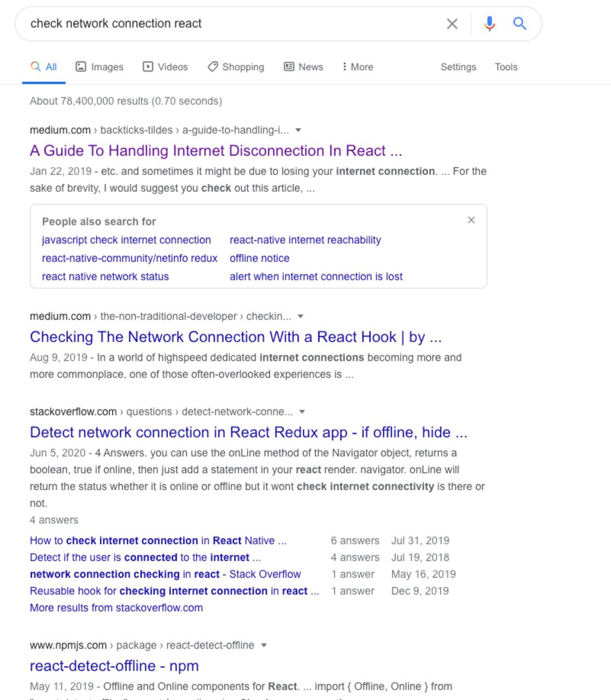Image resolution: width=611 pixels, height=700 pixels.
Task: Click the May 16, 2019 date text
Action: tap(424, 574)
